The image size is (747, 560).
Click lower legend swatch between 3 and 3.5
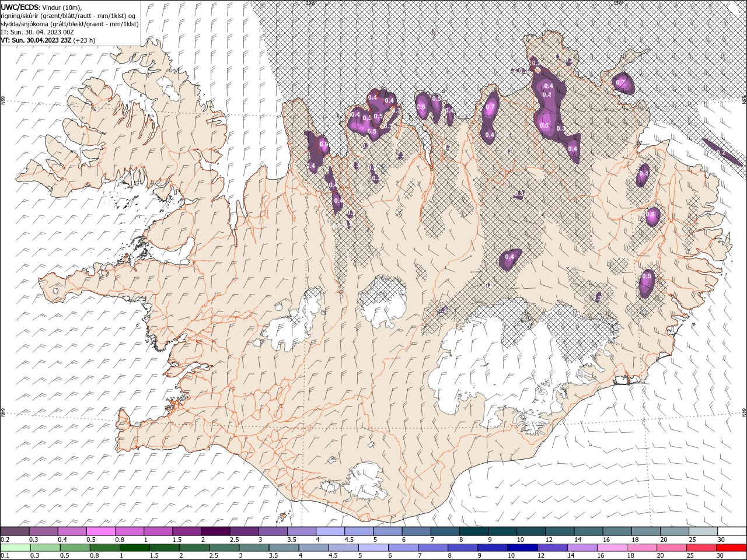[254, 548]
